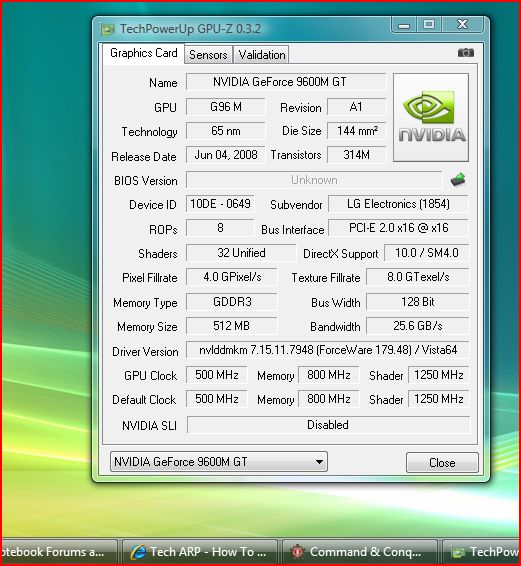Click the camera screenshot icon
521x566 pixels.
pos(466,53)
